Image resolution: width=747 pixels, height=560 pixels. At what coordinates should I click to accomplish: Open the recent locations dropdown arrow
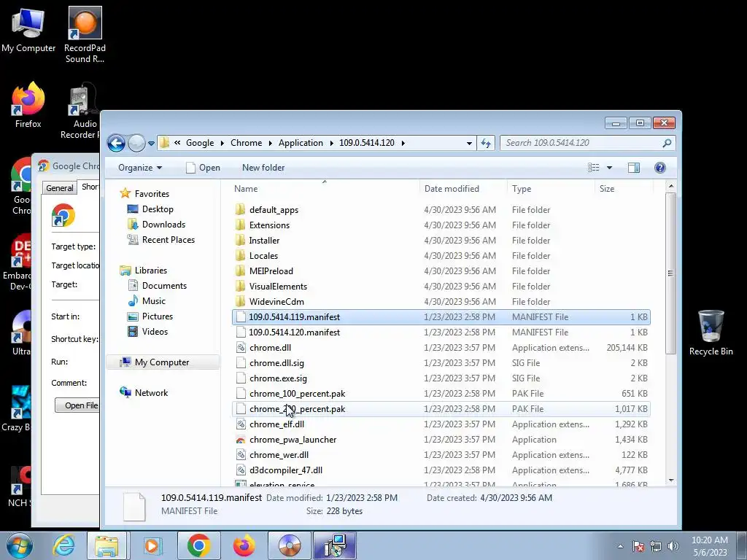(151, 144)
